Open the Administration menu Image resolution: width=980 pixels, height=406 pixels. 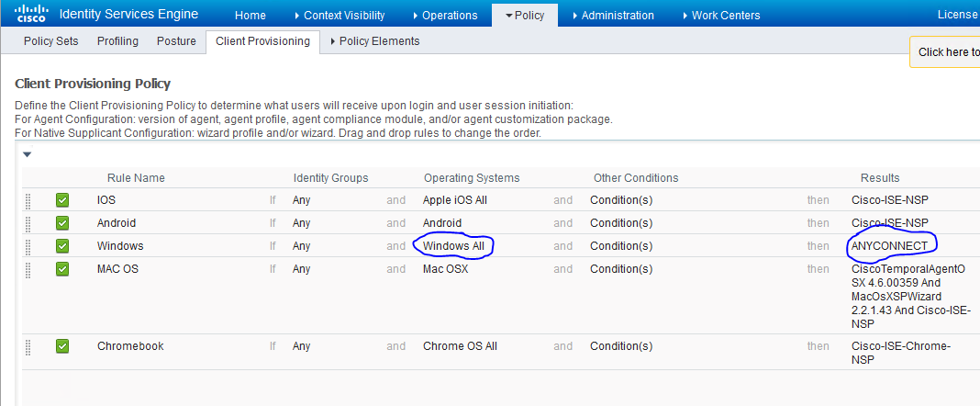click(613, 15)
